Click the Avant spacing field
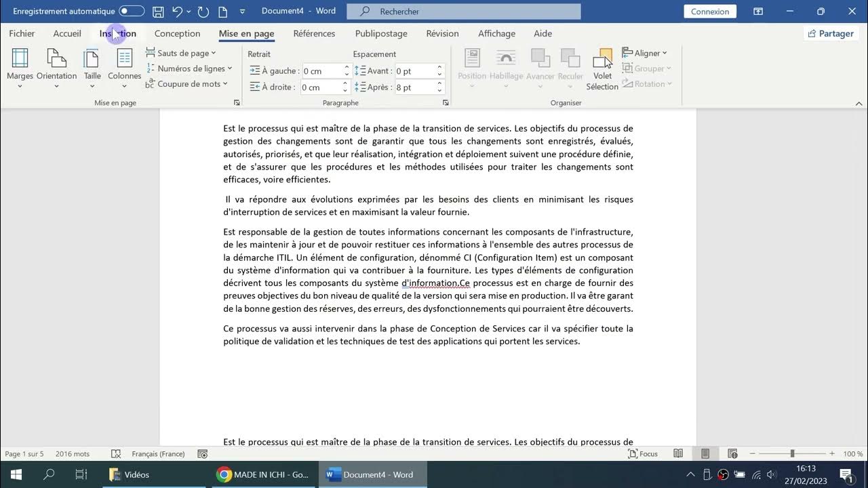 (414, 71)
